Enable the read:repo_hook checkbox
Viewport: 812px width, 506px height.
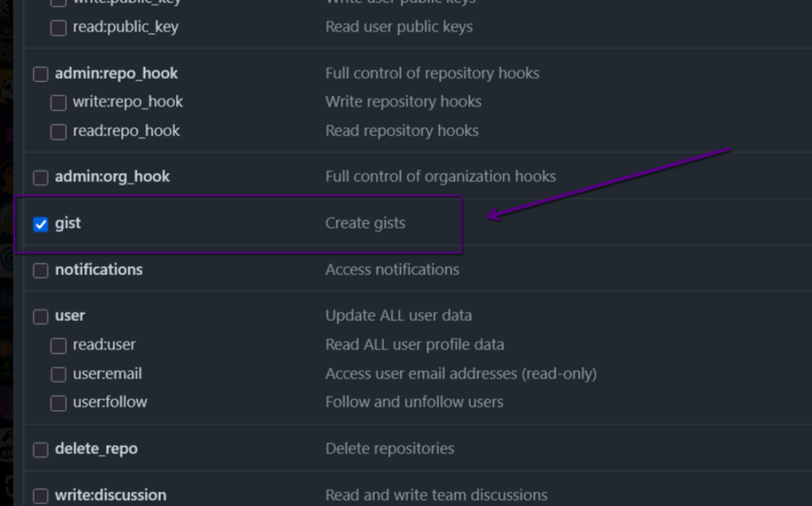pos(58,132)
